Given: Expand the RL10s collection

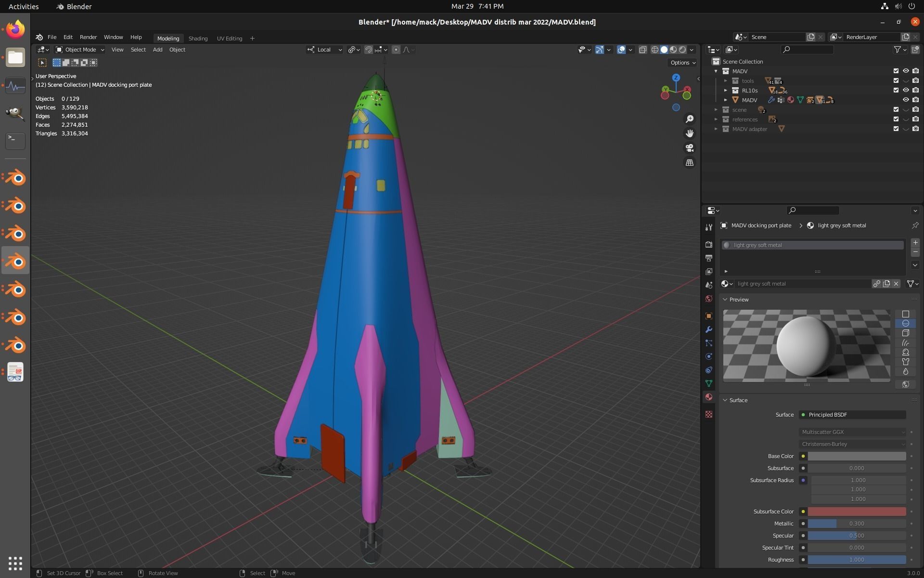Looking at the screenshot, I should [x=726, y=91].
